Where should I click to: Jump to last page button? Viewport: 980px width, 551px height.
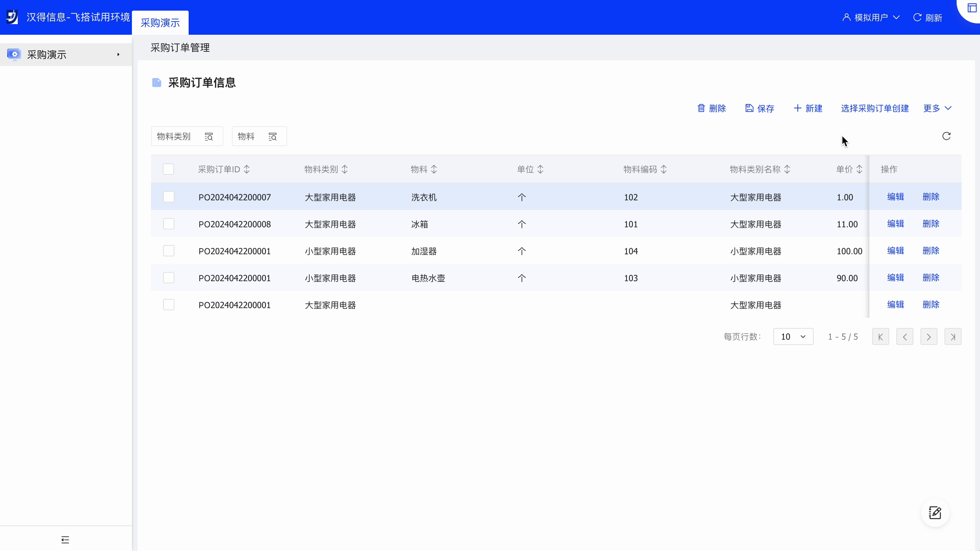(x=953, y=337)
